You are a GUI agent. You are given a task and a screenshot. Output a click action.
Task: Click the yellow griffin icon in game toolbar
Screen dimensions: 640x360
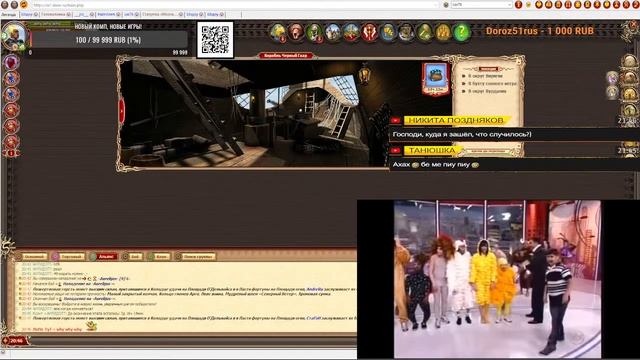[x=277, y=32]
